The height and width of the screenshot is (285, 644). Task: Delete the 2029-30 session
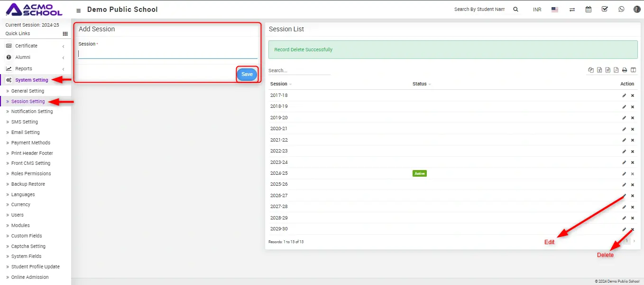click(x=633, y=229)
